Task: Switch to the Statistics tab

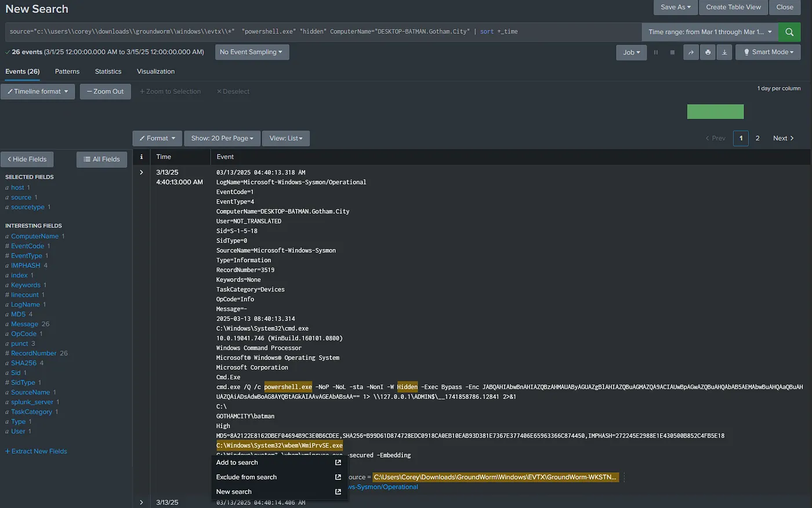Action: tap(108, 71)
